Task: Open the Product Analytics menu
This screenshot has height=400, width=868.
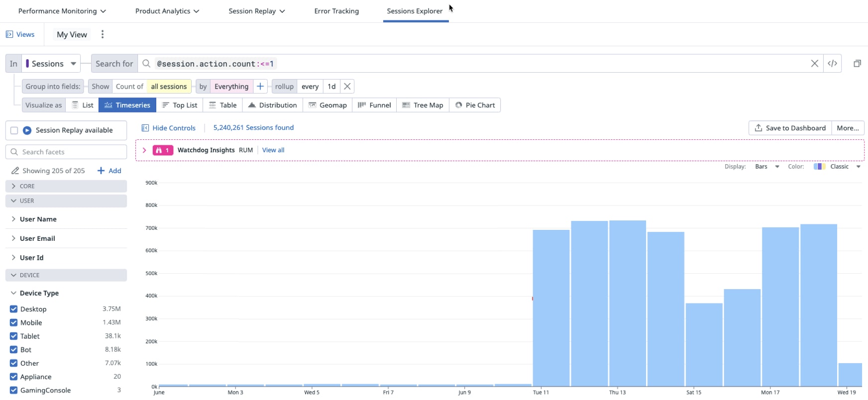Action: [x=167, y=11]
